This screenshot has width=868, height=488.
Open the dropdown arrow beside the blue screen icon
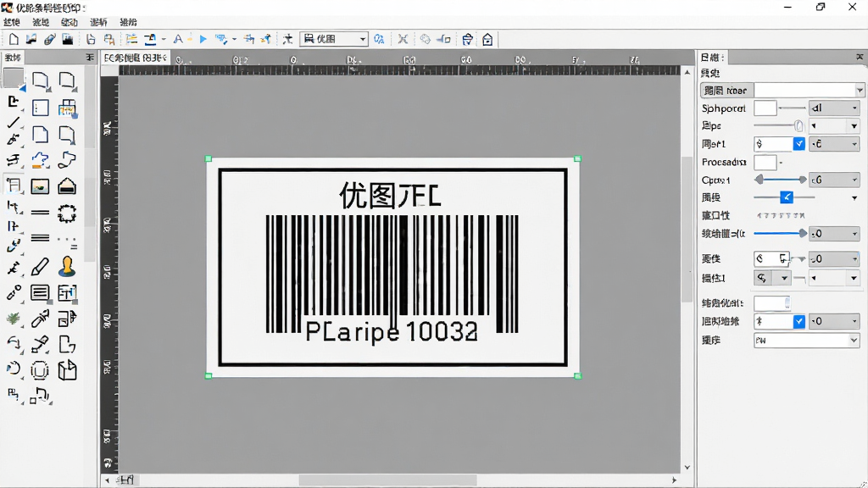point(234,39)
